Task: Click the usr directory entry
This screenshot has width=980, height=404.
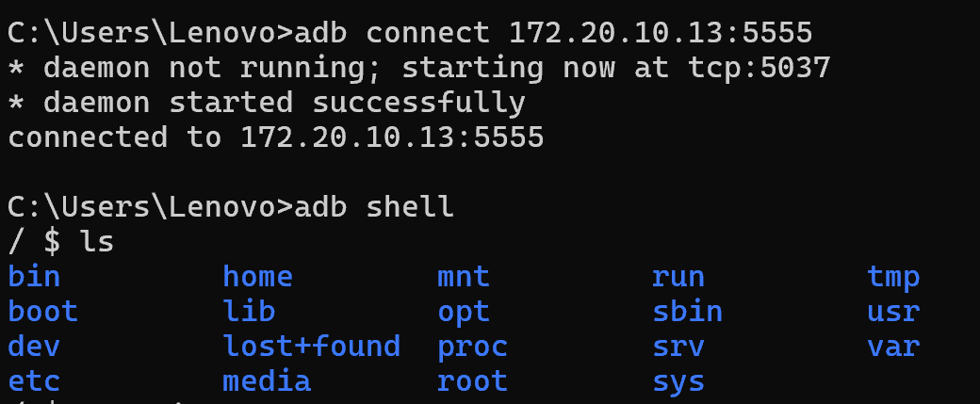Action: point(893,312)
